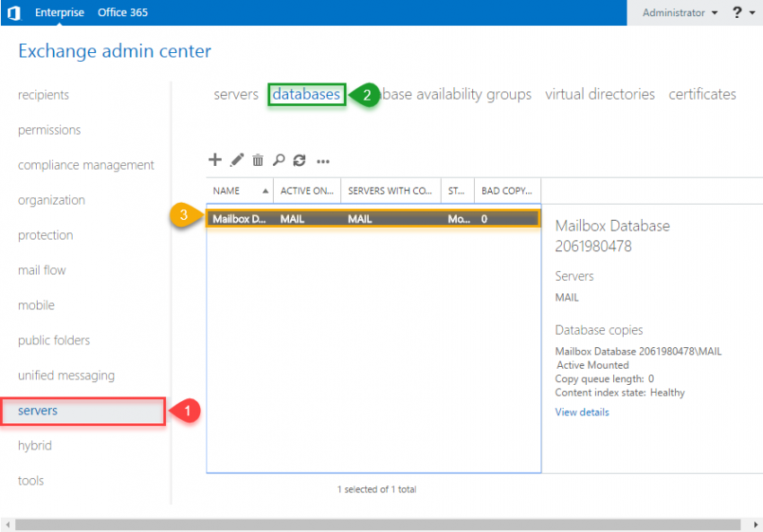Screen dimensions: 763x532
Task: Click the search magnifier icon
Action: point(278,161)
